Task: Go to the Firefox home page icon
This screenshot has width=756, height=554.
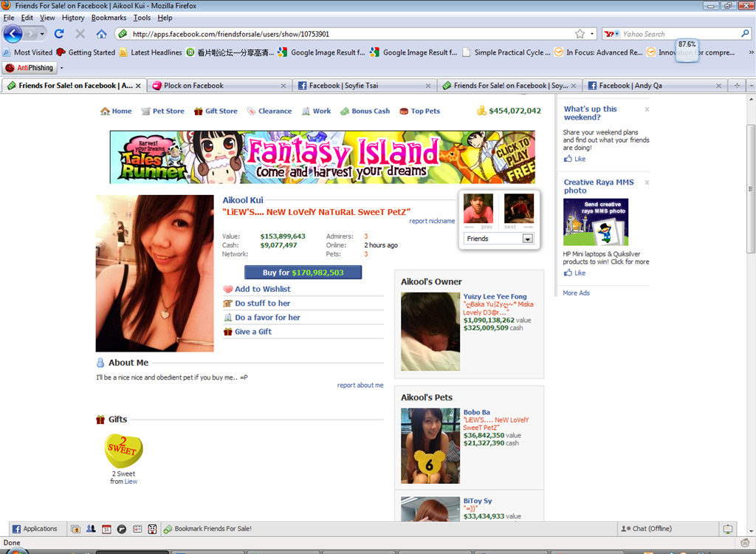Action: (101, 34)
